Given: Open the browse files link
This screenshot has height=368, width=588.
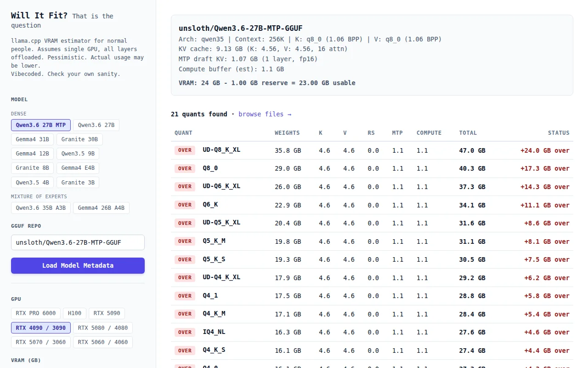Looking at the screenshot, I should 265,114.
